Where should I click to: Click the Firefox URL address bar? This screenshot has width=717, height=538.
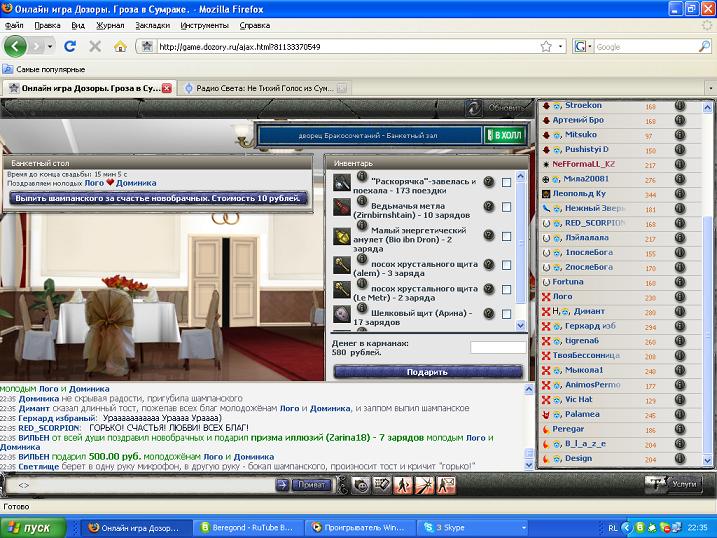[348, 47]
